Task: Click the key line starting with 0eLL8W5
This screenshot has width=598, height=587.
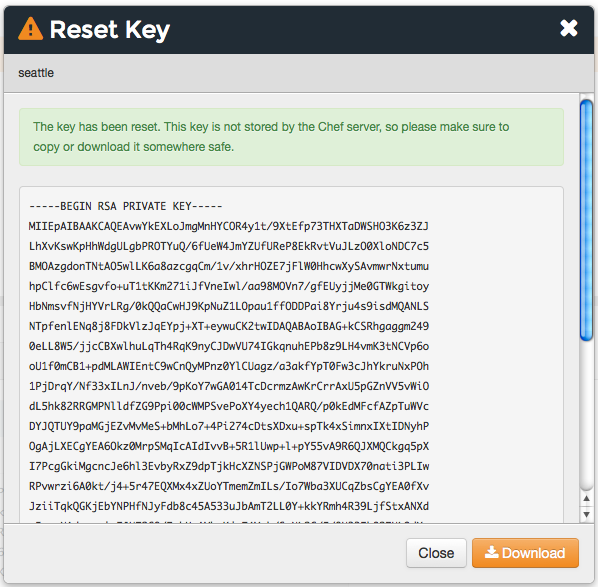Action: [x=229, y=346]
